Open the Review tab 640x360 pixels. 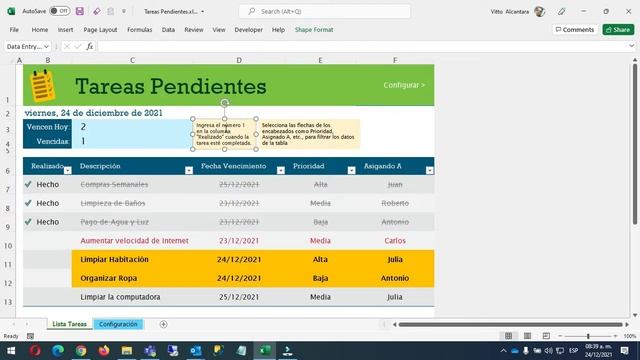click(193, 30)
